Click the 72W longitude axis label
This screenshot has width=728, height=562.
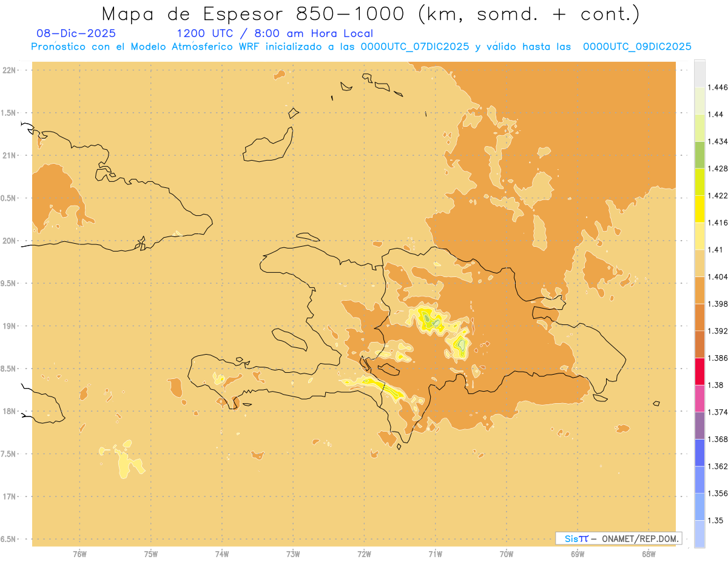coord(364,554)
